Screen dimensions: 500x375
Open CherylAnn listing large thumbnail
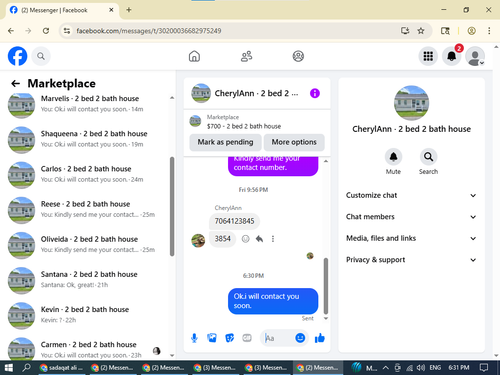411,103
